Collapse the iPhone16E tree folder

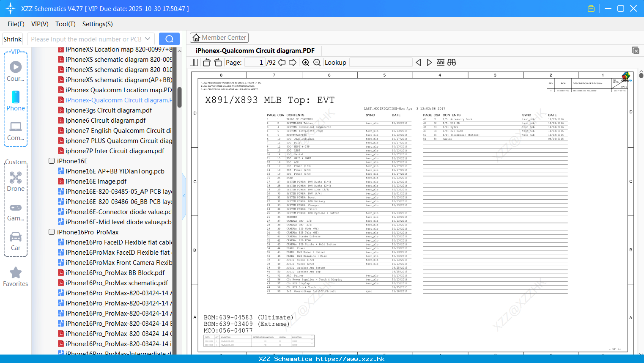tap(52, 161)
